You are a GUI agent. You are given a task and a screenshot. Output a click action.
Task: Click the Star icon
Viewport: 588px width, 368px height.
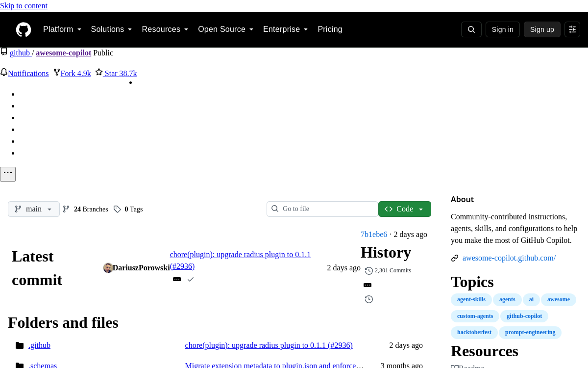[x=99, y=73]
